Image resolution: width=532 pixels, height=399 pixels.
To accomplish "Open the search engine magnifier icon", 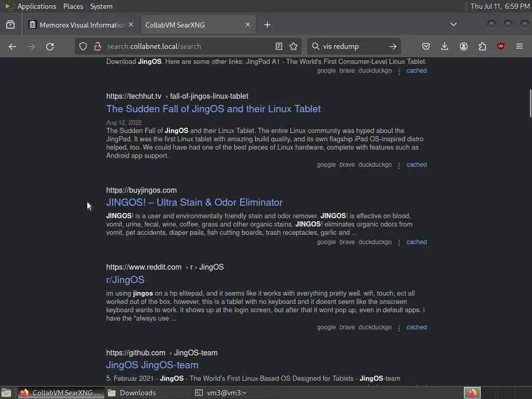I will click(315, 46).
